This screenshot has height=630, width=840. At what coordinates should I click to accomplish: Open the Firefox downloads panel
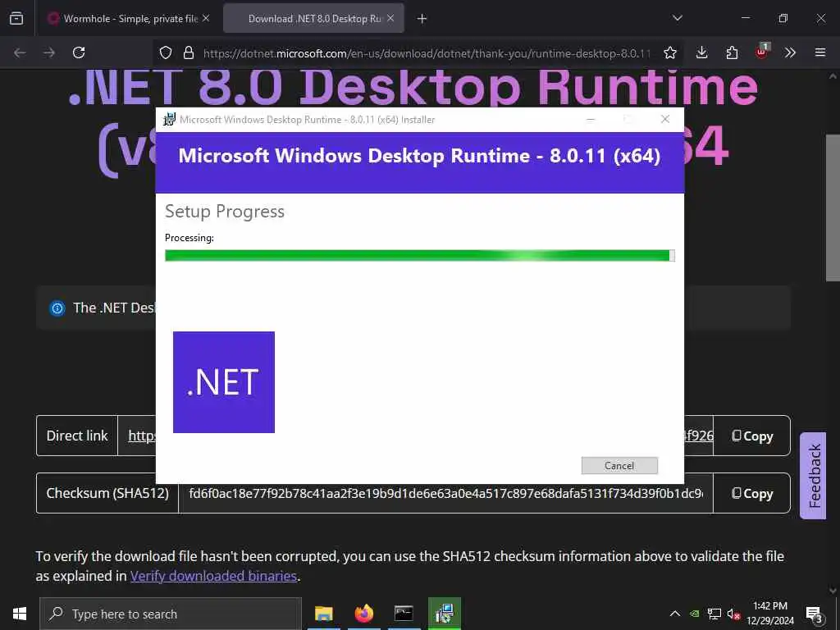point(702,52)
